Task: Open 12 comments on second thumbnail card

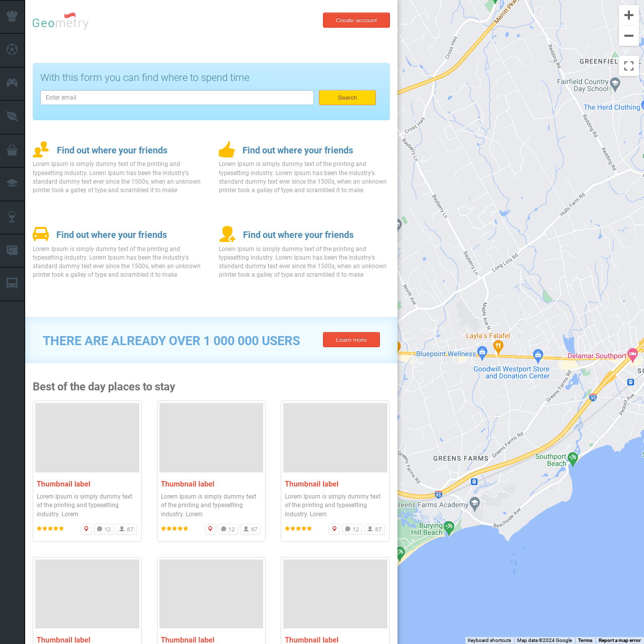Action: coord(228,529)
